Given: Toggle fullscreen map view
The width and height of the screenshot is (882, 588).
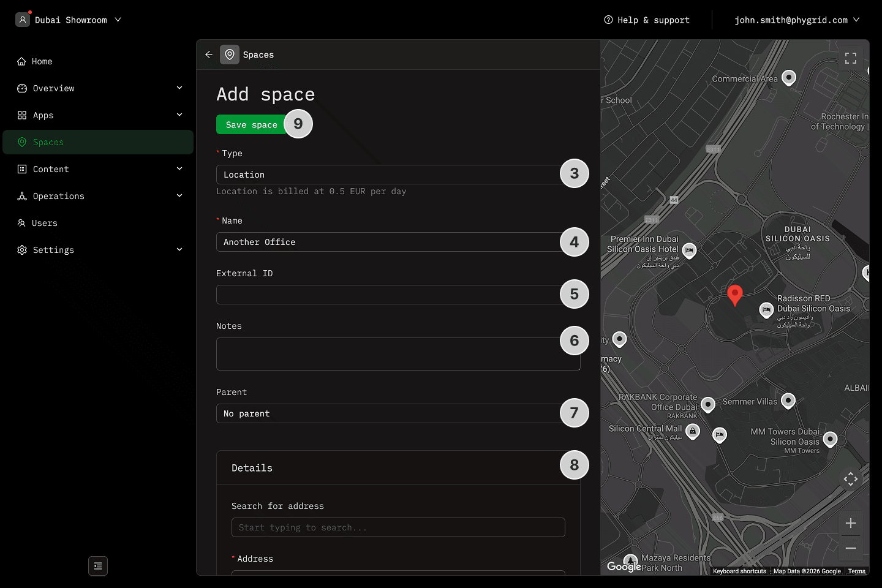Looking at the screenshot, I should (x=850, y=58).
